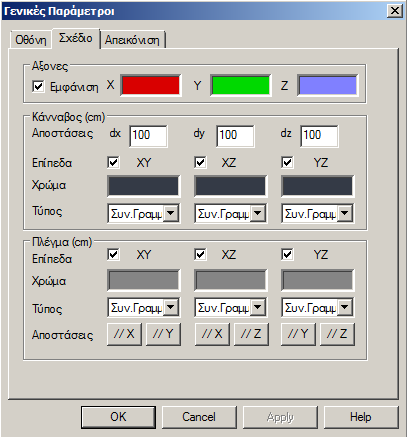Pick the red X axis color
Viewport: 407px width, 437px height.
(151, 86)
